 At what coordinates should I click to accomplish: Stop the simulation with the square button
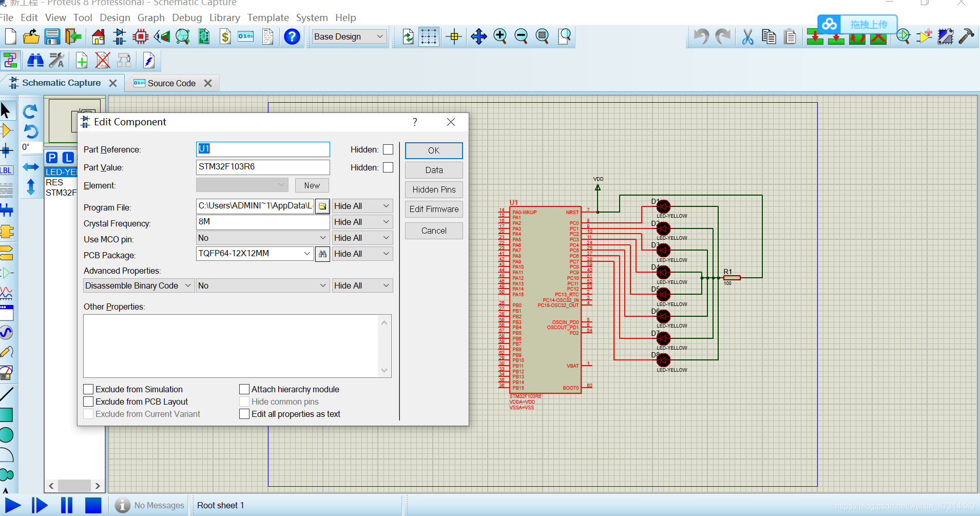pos(93,505)
